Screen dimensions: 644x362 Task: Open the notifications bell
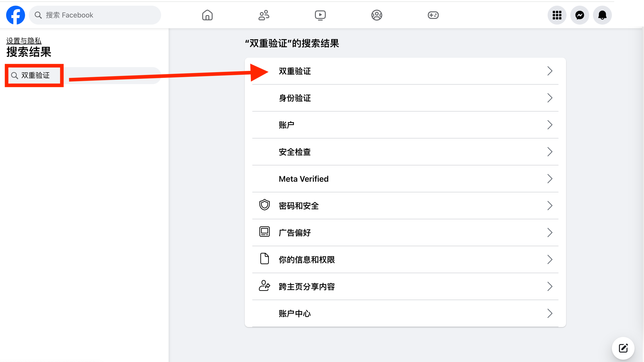coord(602,15)
